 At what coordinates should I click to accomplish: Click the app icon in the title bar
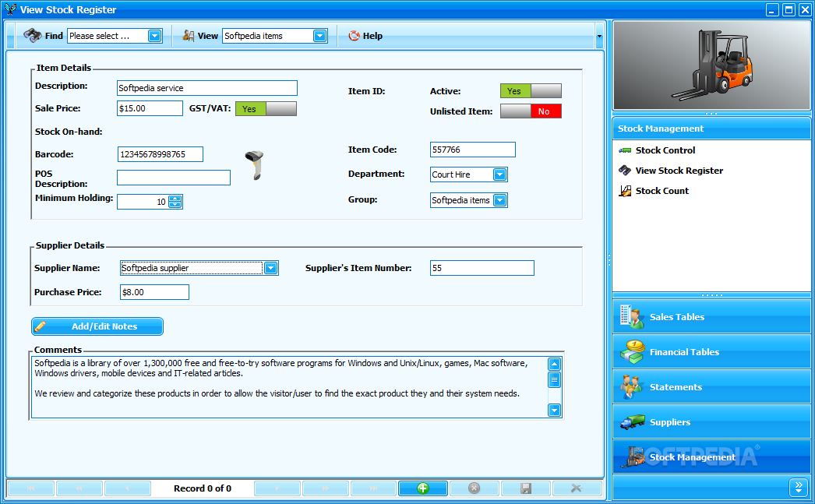(x=10, y=9)
